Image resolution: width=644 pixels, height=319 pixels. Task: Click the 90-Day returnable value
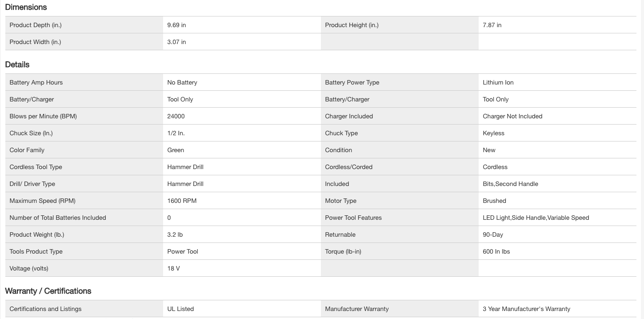point(493,235)
